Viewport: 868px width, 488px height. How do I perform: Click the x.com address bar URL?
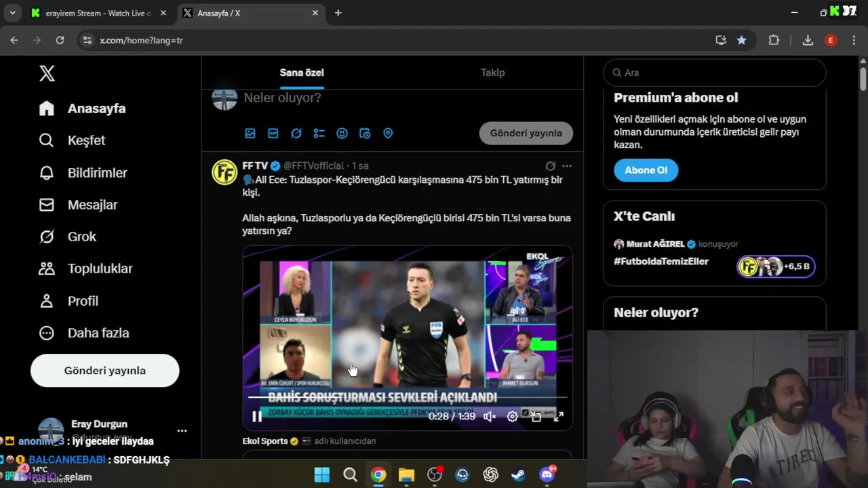[x=141, y=41]
